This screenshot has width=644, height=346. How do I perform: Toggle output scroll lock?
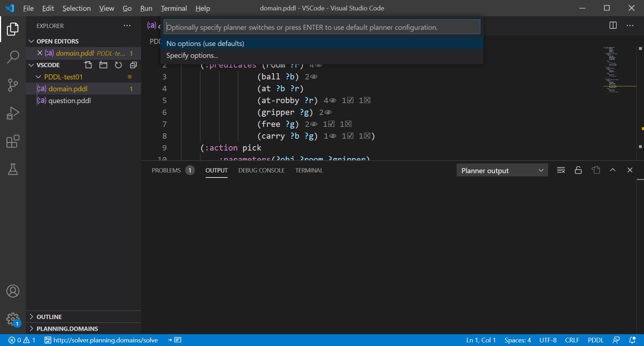tap(578, 170)
